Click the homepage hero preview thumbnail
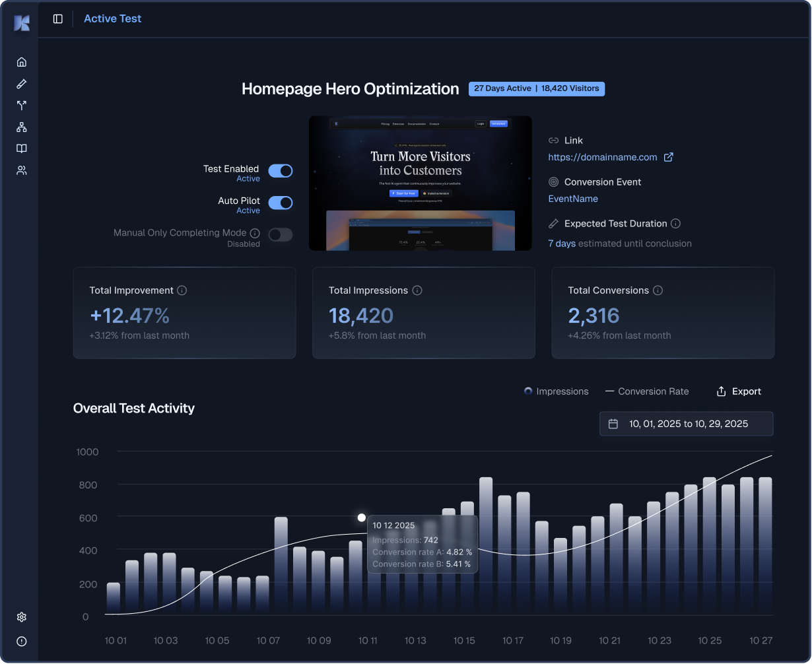This screenshot has width=812, height=664. coord(421,183)
